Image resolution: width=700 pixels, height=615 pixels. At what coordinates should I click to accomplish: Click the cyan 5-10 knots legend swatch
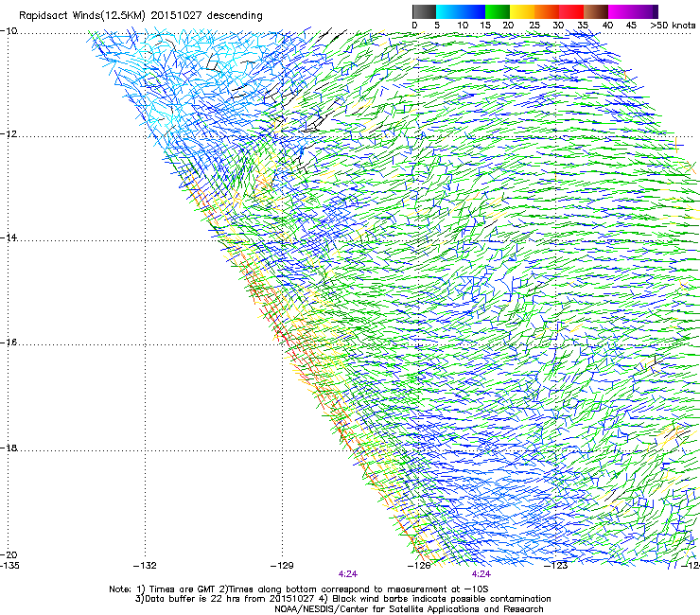tap(448, 11)
